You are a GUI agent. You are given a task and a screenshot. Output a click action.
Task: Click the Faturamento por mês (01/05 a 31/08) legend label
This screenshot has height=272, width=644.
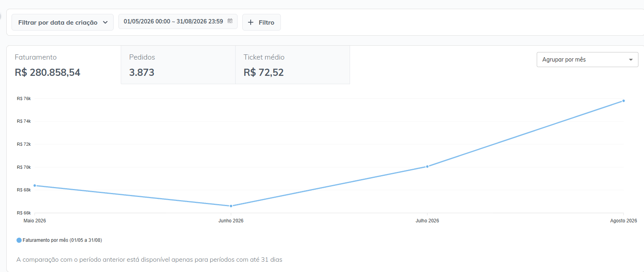(x=62, y=240)
